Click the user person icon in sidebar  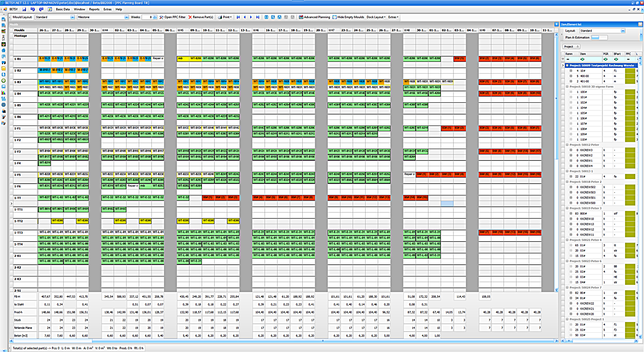click(x=3, y=111)
